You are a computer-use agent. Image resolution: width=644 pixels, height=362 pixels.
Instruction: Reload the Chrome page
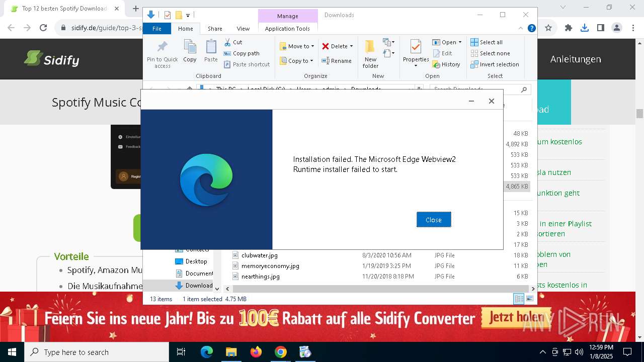tap(43, 28)
